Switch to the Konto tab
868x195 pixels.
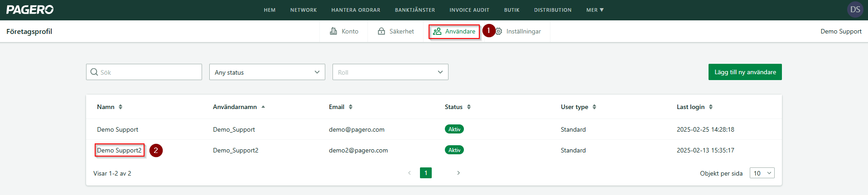pos(344,31)
